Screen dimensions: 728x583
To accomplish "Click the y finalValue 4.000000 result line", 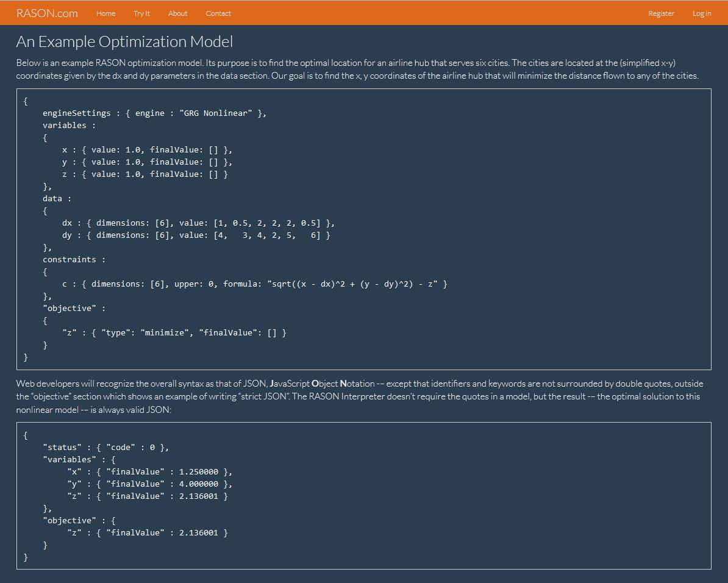I will [149, 484].
